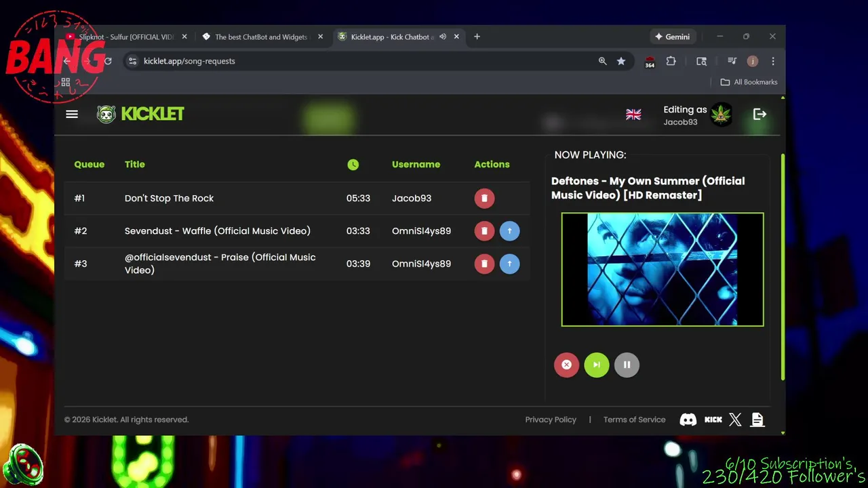Click username Jacob93 in first row

[x=412, y=199]
